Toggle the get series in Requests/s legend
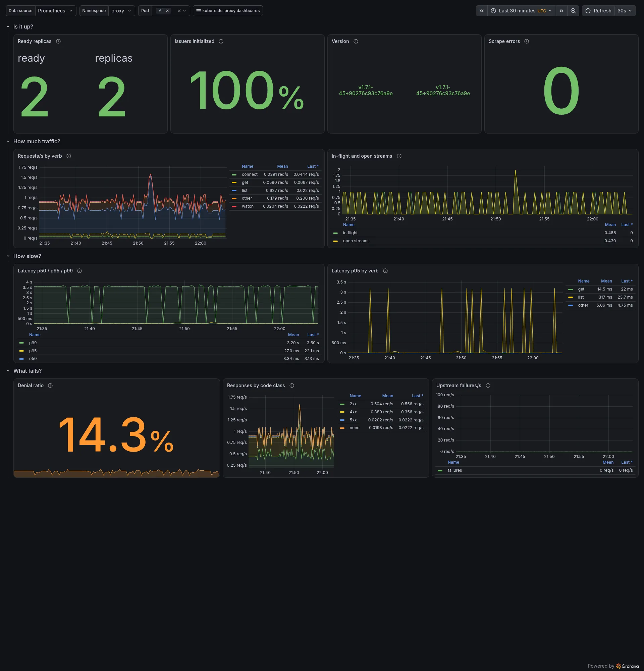 (x=245, y=183)
